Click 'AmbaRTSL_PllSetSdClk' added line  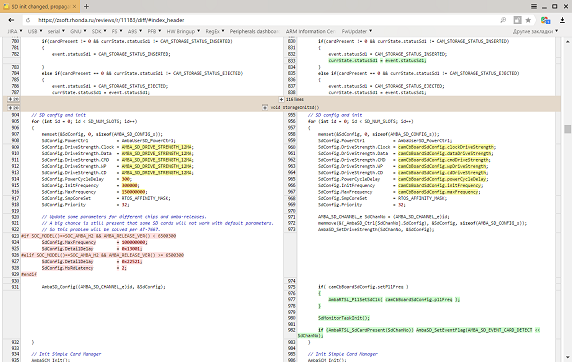coord(394,300)
